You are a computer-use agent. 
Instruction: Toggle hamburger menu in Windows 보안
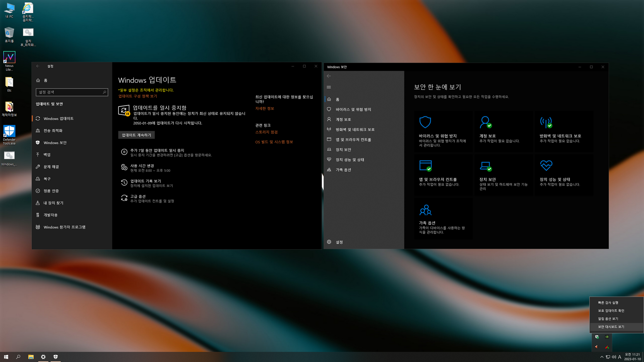[329, 87]
